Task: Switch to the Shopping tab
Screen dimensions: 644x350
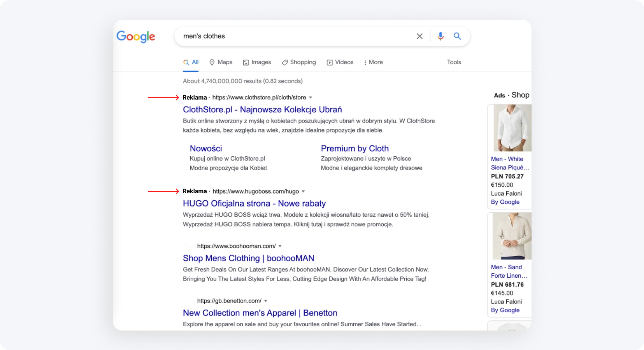Action: click(x=299, y=62)
